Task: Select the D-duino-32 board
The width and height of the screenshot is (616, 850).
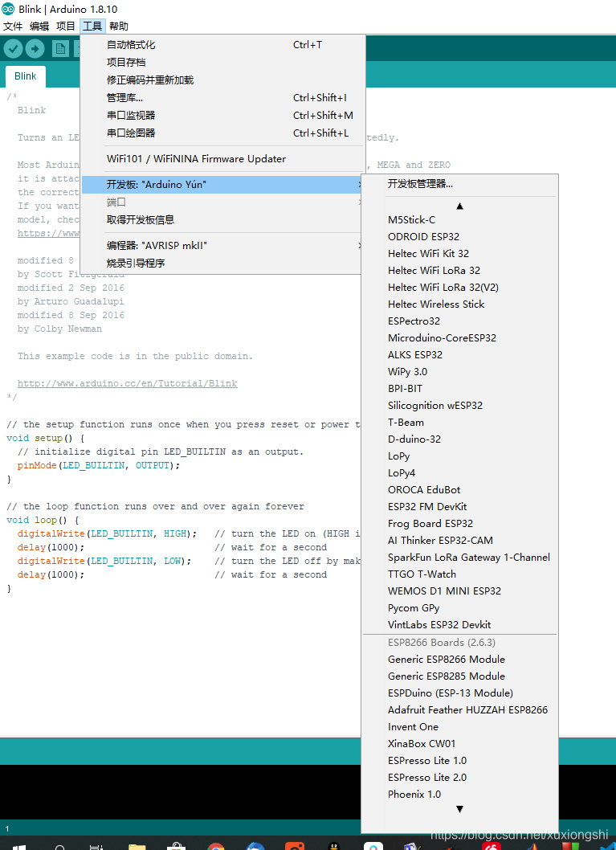Action: (x=460, y=439)
